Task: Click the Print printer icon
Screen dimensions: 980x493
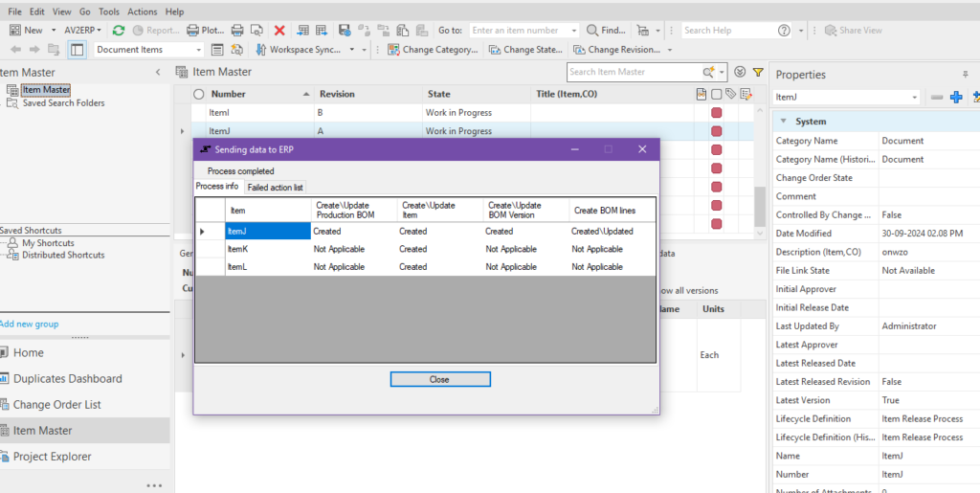Action: tap(237, 31)
